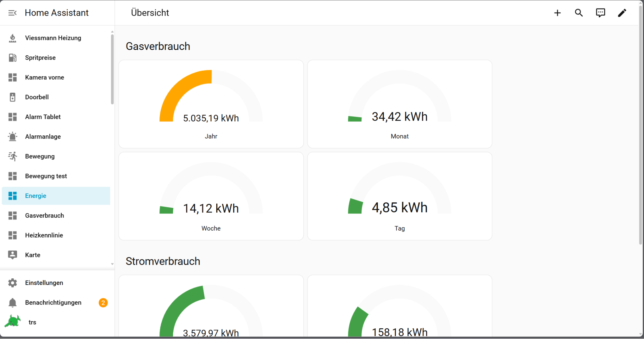This screenshot has height=339, width=644.
Task: Show Benachrichtigungen notifications label
Action: click(53, 303)
